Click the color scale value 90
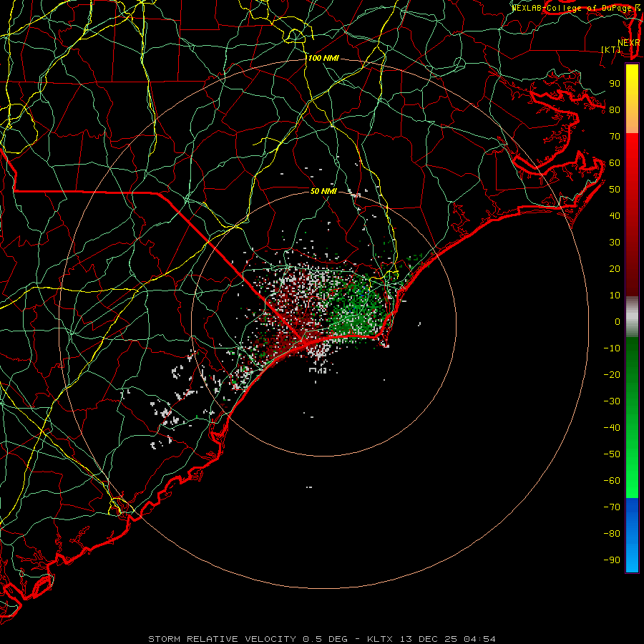This screenshot has height=644, width=644. pos(615,84)
